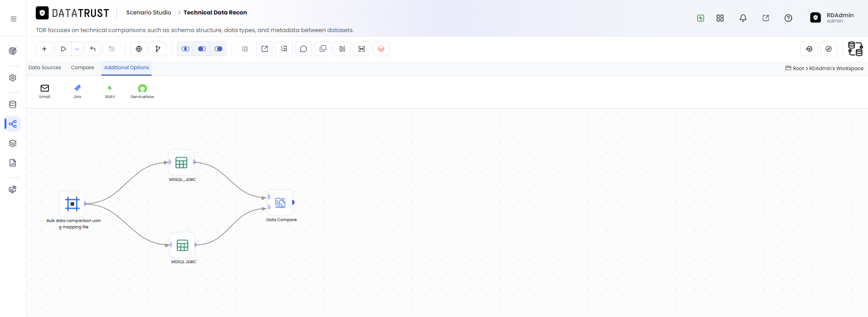
Task: Open the help question mark icon
Action: 788,18
